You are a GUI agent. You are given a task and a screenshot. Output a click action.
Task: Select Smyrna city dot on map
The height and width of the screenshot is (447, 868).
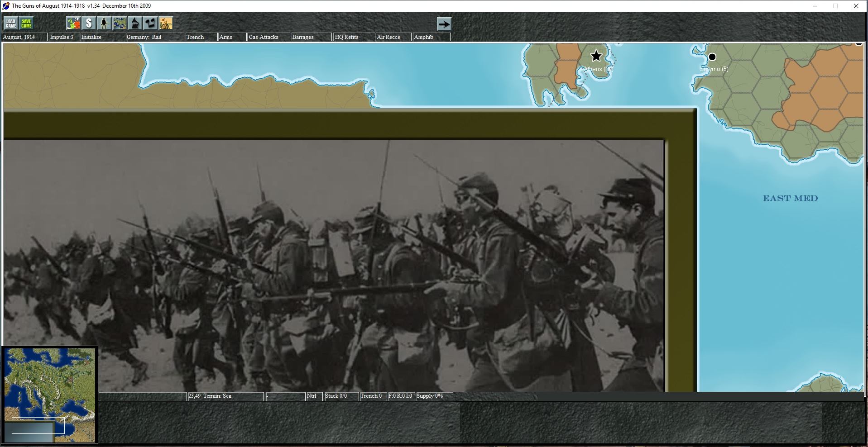712,57
